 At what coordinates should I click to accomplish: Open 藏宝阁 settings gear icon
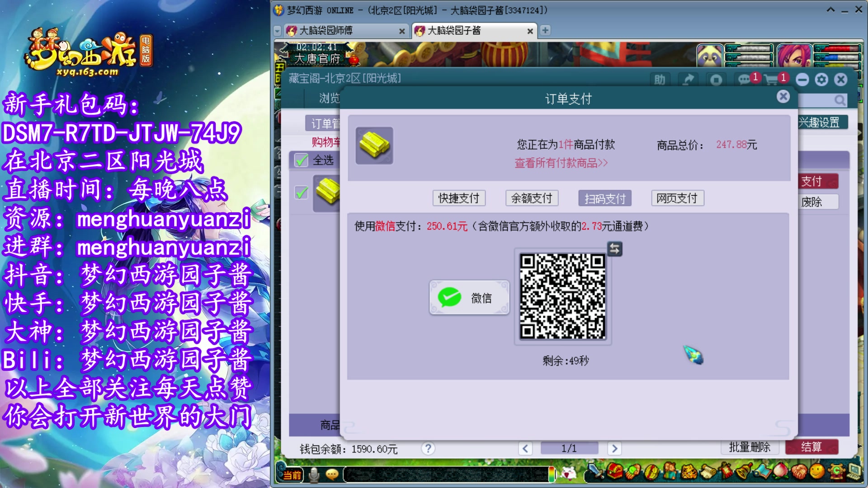pyautogui.click(x=821, y=80)
